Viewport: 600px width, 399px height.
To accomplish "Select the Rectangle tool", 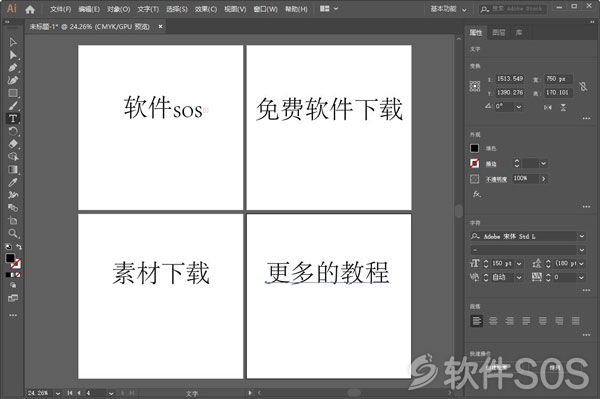I will coord(13,93).
